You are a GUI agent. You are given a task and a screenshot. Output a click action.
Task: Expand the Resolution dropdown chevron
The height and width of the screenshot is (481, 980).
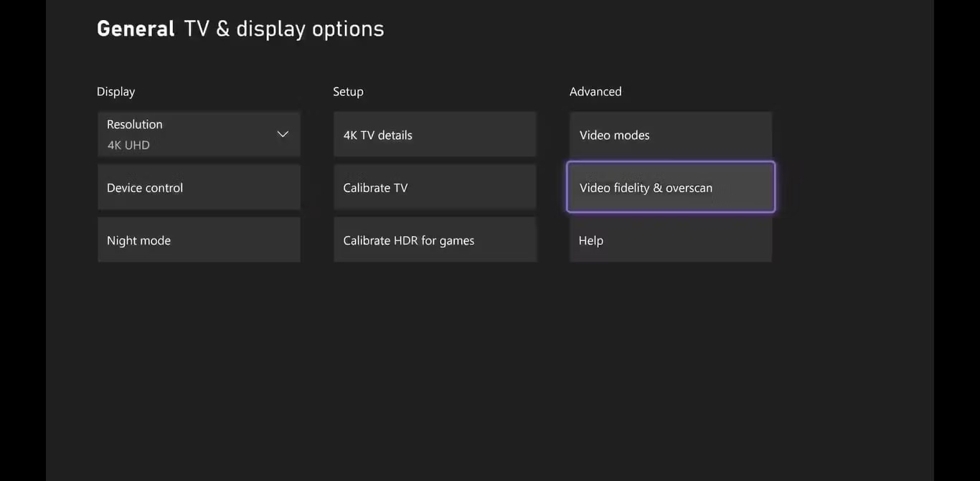(283, 134)
